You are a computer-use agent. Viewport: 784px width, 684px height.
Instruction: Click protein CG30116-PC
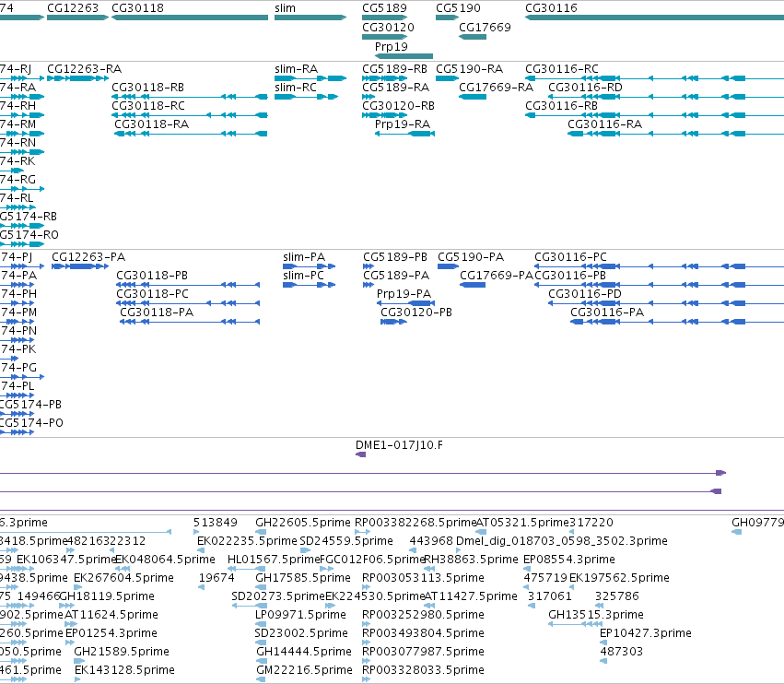(x=570, y=257)
